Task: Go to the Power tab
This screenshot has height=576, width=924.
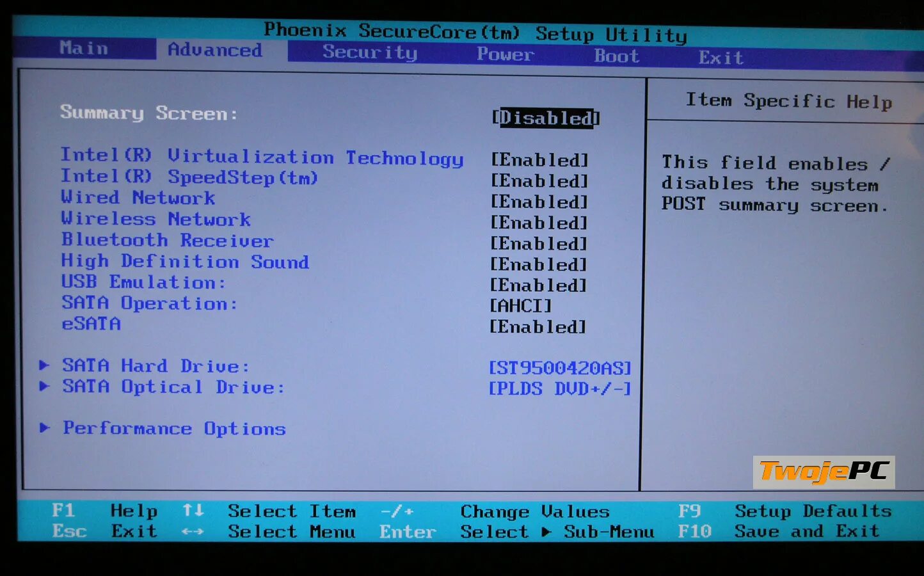Action: pyautogui.click(x=505, y=54)
